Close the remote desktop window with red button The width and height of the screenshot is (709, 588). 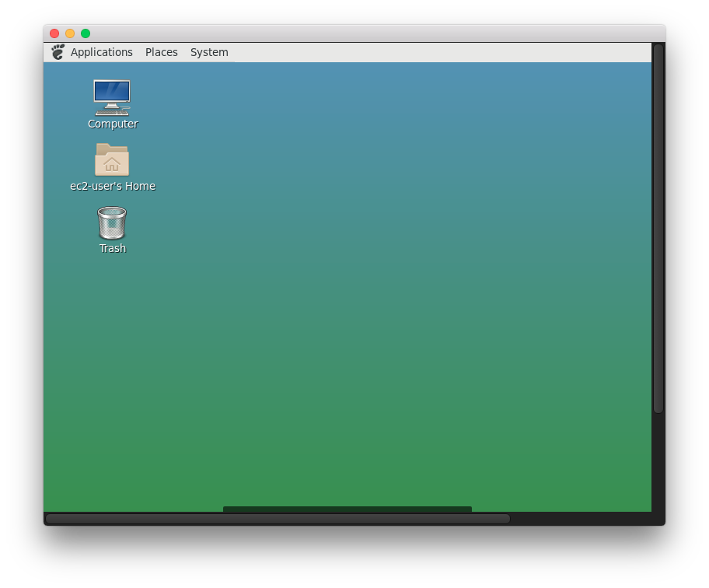(x=54, y=33)
